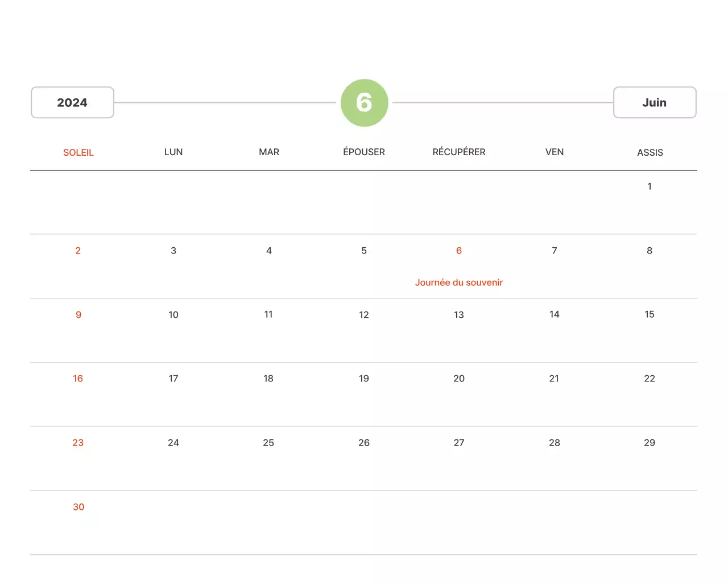
Task: Select the ÉPOUSER weekday header
Action: pyautogui.click(x=364, y=152)
